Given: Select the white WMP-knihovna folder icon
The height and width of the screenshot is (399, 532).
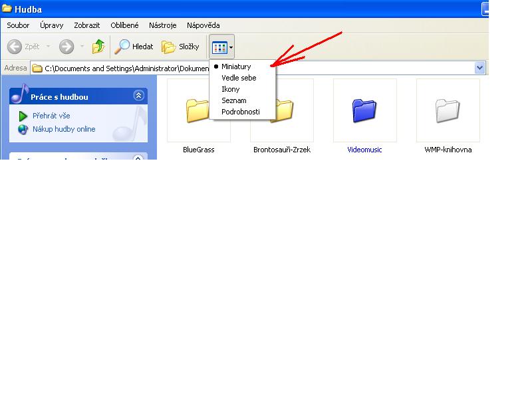Looking at the screenshot, I should (448, 110).
